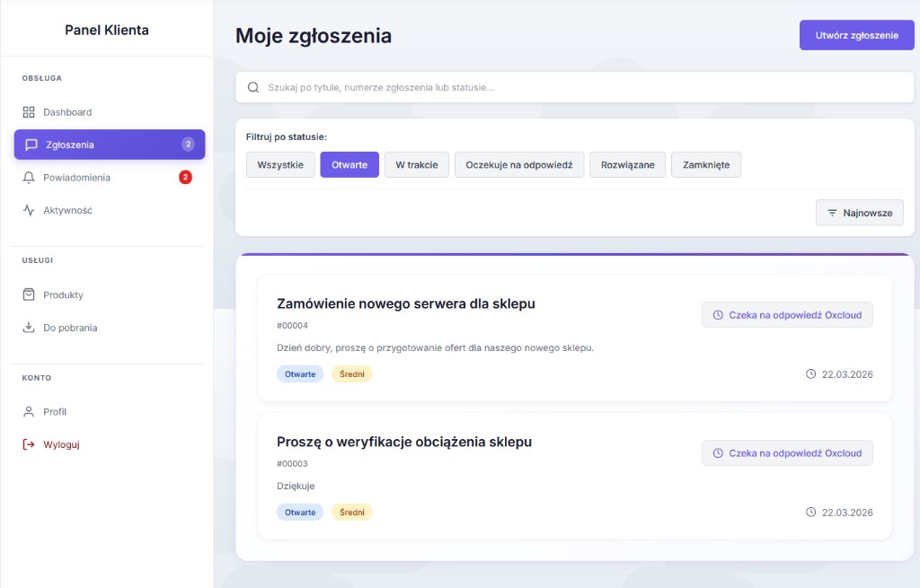
Task: Open the Najnowsze sorting dropdown
Action: (x=859, y=212)
